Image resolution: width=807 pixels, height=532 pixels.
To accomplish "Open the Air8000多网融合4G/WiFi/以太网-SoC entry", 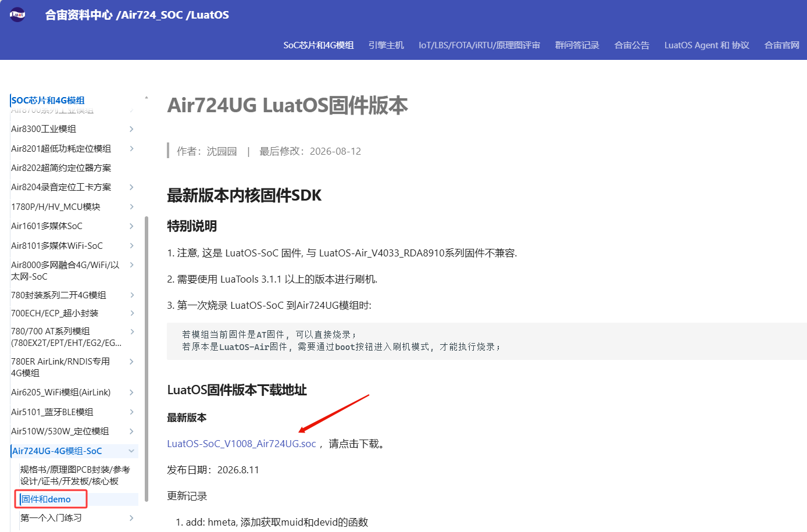I will point(65,271).
